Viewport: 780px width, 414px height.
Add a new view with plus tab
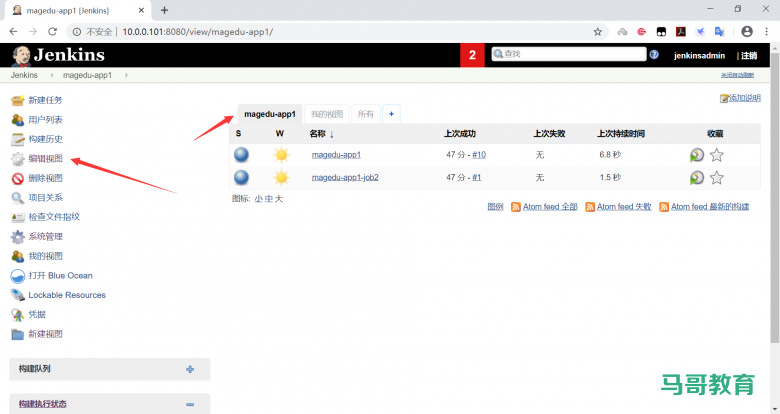[x=390, y=114]
